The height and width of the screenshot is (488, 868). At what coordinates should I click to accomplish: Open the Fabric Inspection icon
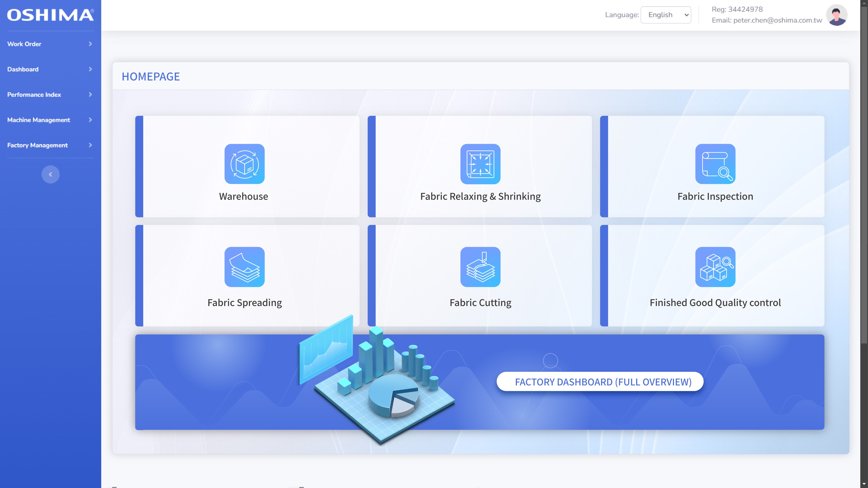tap(715, 164)
